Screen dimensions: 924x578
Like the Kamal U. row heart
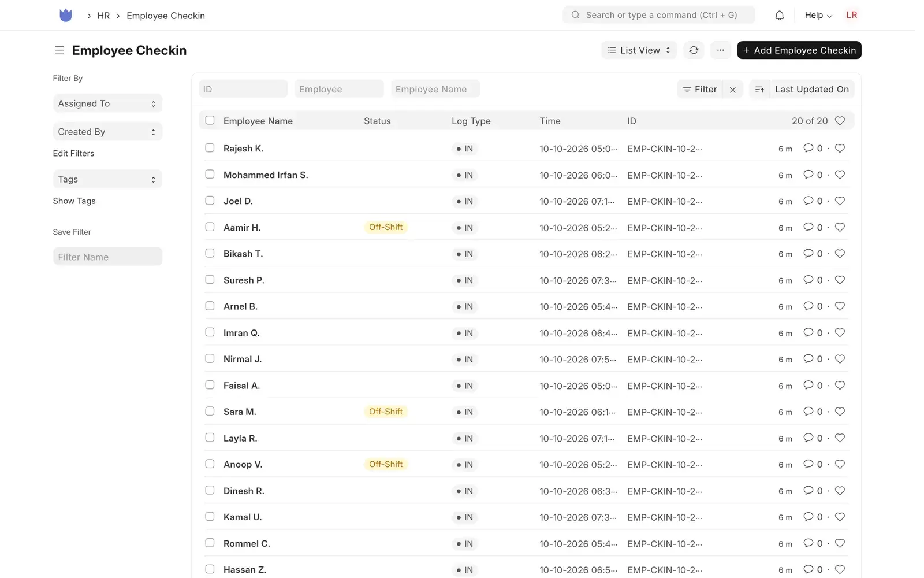pyautogui.click(x=840, y=517)
